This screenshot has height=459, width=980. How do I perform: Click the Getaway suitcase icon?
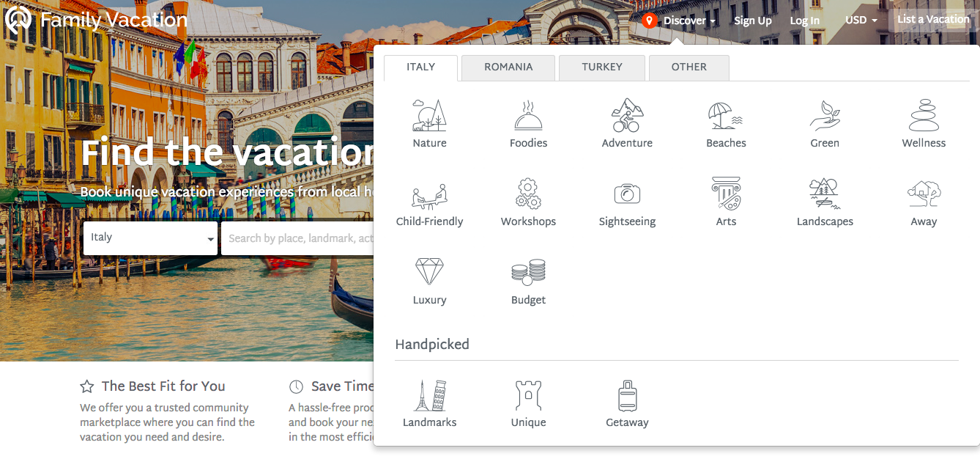coord(627,394)
